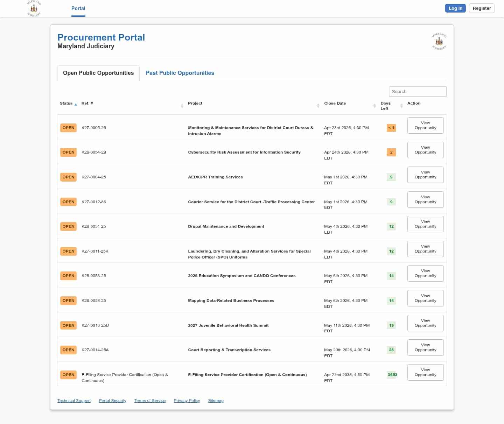
Task: Open the Sitemap footer link
Action: pos(216,401)
